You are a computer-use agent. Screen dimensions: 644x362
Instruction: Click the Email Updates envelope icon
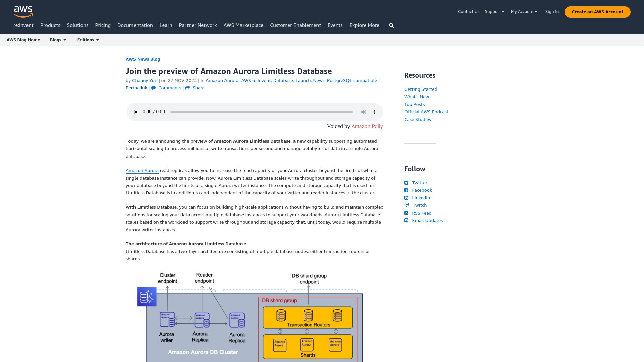point(406,220)
